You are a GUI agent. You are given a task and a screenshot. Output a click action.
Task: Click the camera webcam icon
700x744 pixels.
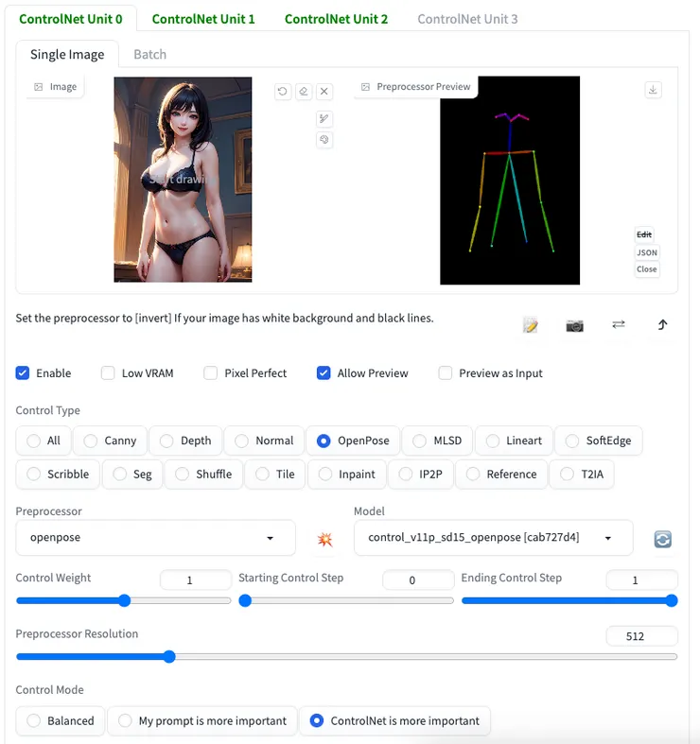pyautogui.click(x=574, y=325)
